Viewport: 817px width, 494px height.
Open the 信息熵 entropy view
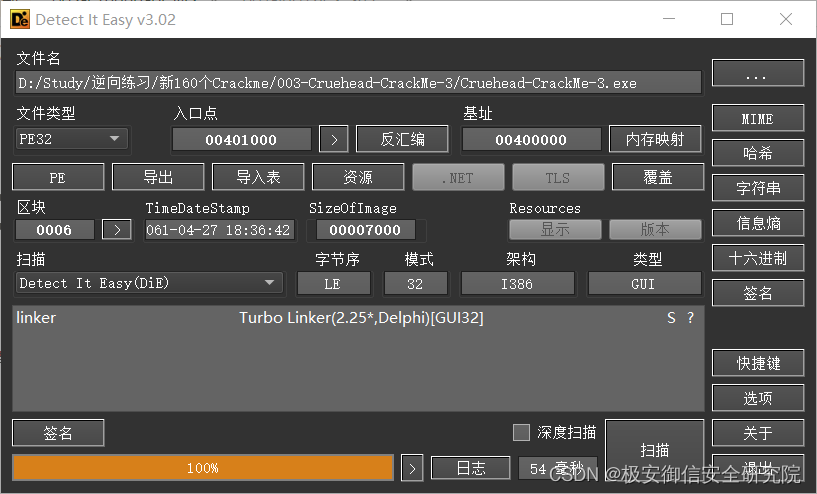pyautogui.click(x=758, y=223)
